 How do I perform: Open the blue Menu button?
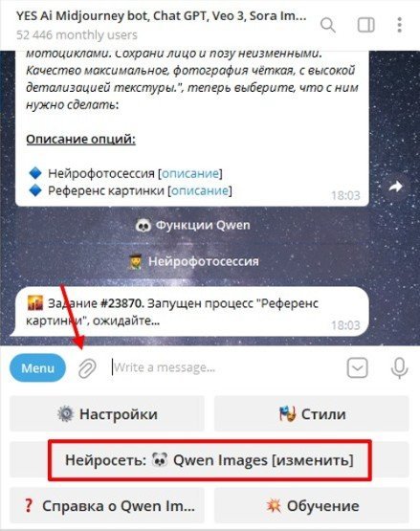(x=37, y=367)
